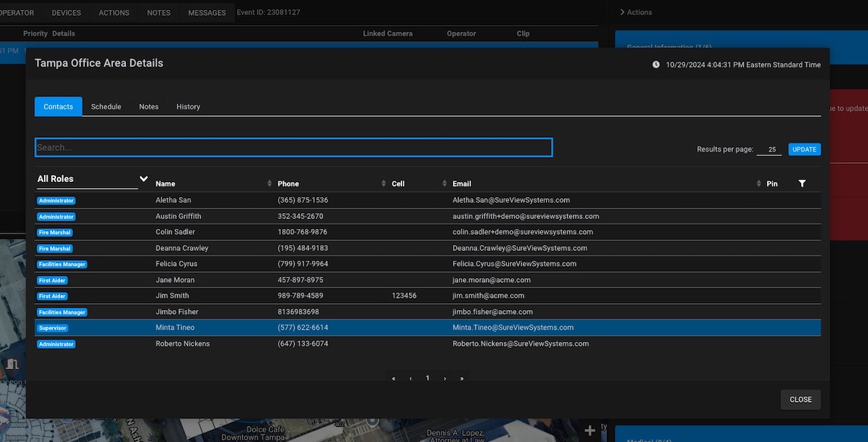
Task: Click phone number (647) 133-6074
Action: [x=303, y=343]
